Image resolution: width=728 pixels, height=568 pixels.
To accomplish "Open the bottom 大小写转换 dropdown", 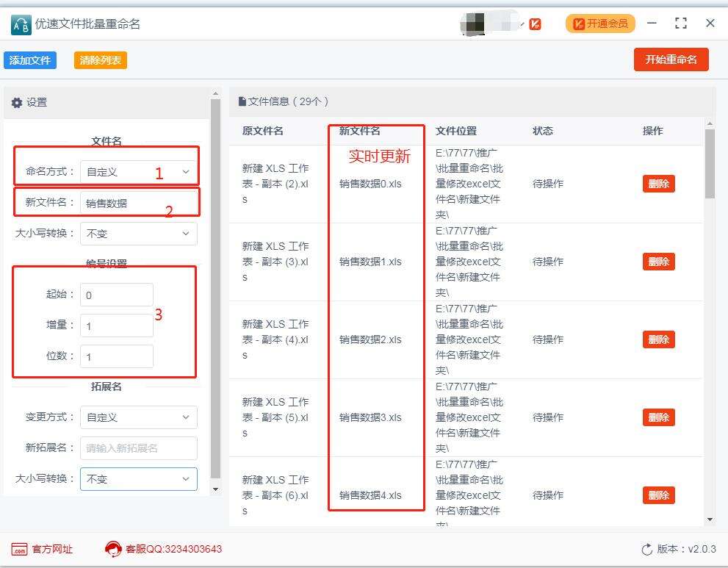I will [138, 478].
